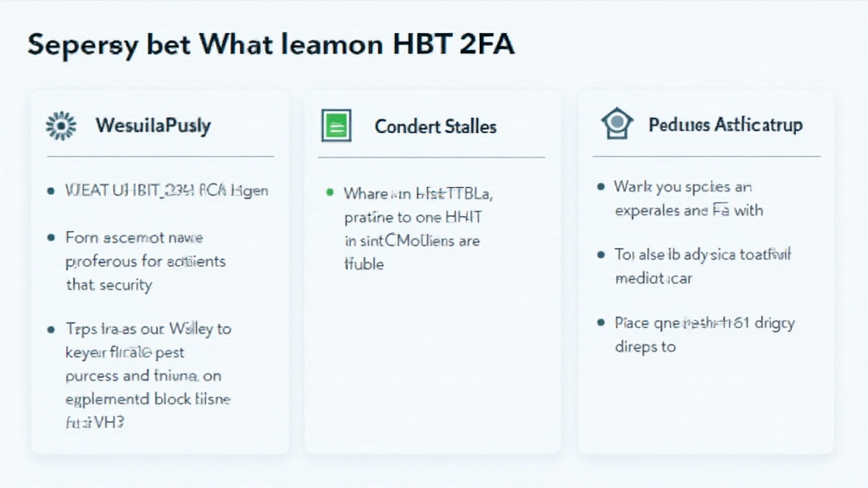This screenshot has width=868, height=488.
Task: Click the house shield icon
Action: click(x=616, y=125)
